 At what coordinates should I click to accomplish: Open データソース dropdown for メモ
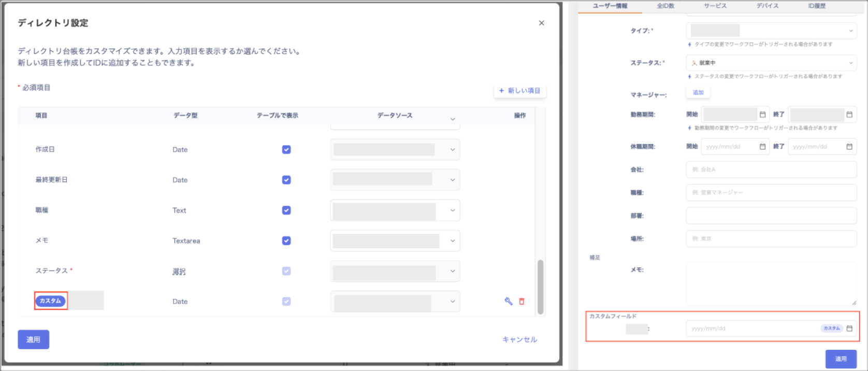coord(395,240)
